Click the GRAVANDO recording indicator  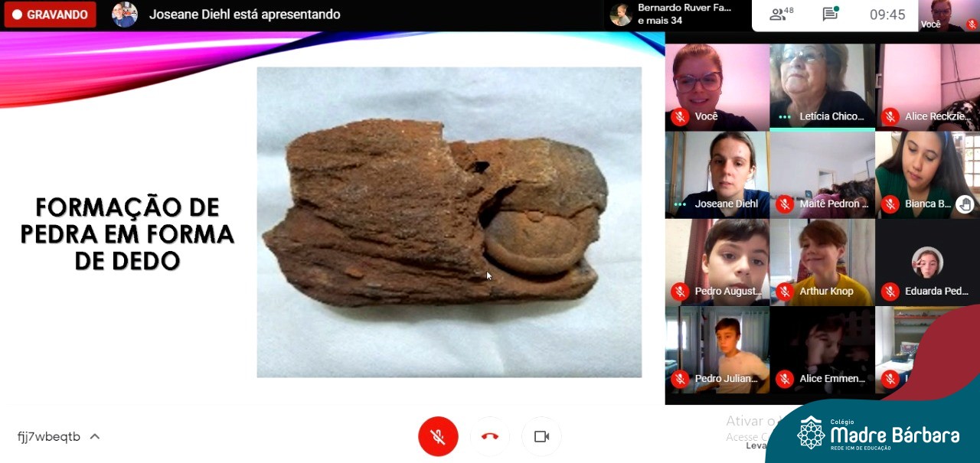(x=50, y=15)
